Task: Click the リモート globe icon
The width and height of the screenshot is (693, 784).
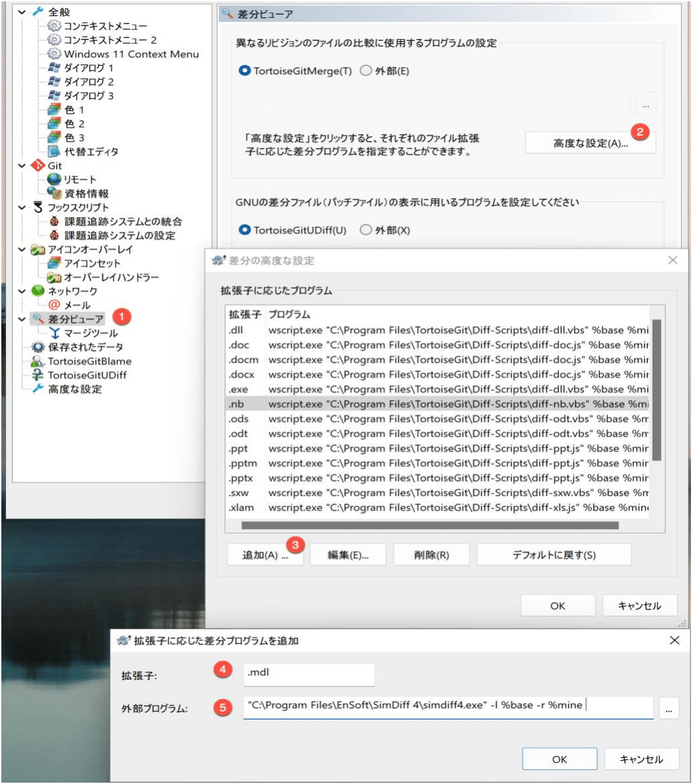Action: tap(54, 179)
